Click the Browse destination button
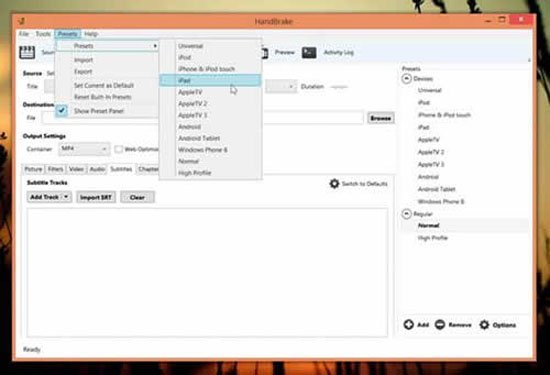Screen dimensions: 550x375 381,118
